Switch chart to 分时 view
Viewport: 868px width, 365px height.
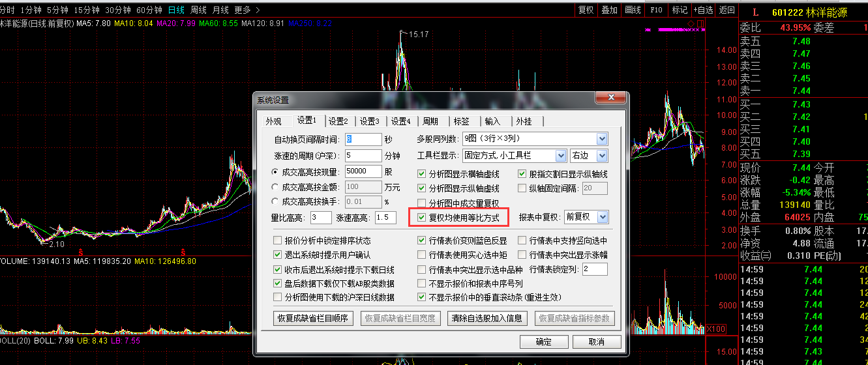pos(7,10)
